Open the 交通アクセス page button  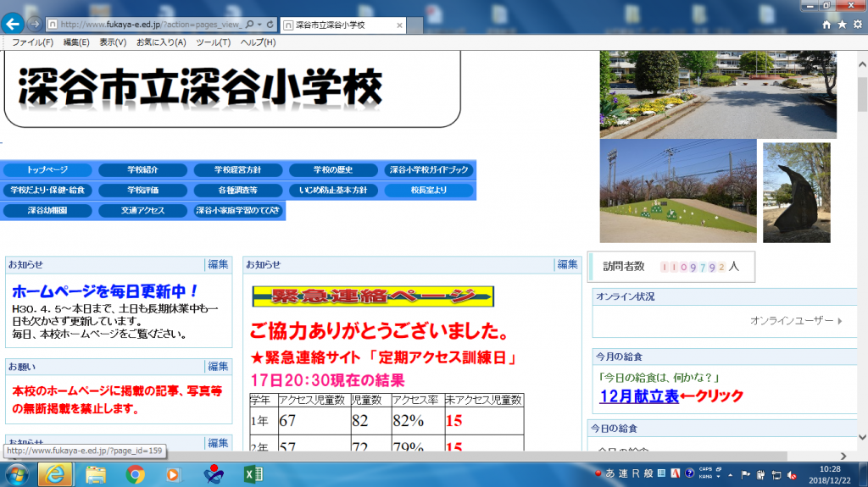142,211
